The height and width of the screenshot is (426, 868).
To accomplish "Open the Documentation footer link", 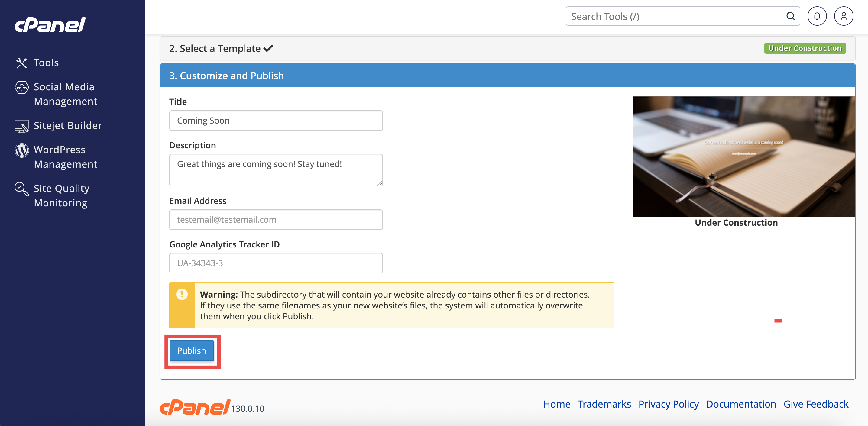I will click(x=741, y=404).
